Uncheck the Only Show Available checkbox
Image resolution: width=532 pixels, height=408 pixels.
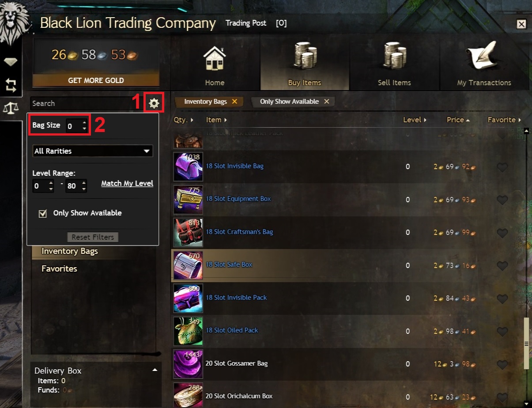click(43, 213)
